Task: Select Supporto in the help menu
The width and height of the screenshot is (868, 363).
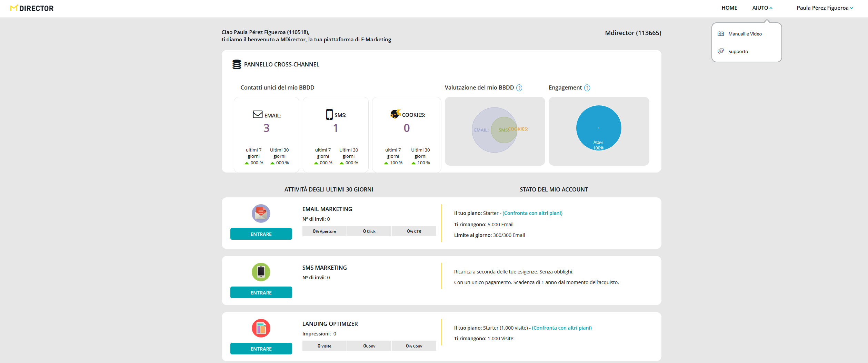Action: pyautogui.click(x=738, y=51)
